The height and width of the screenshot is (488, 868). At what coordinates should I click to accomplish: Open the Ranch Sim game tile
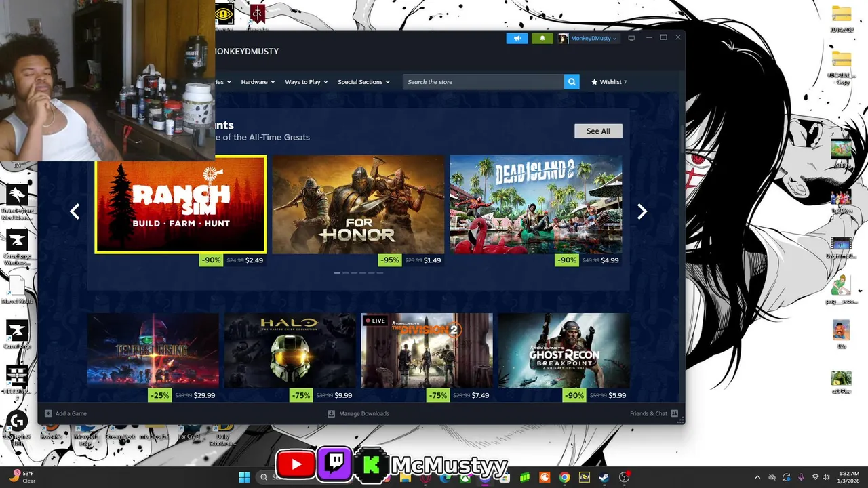[180, 204]
